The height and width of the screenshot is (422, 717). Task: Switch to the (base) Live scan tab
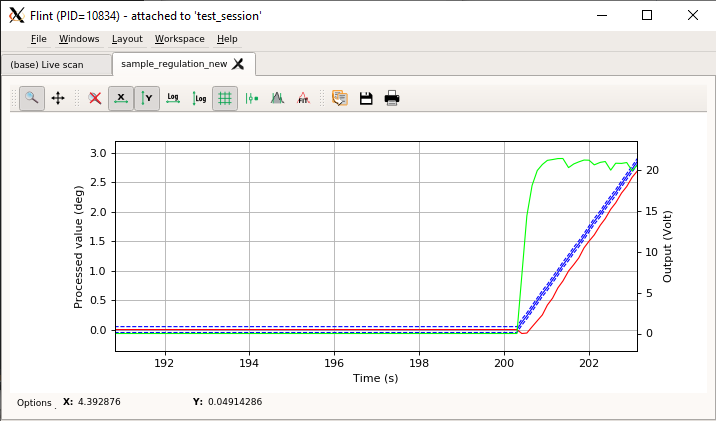[x=56, y=64]
